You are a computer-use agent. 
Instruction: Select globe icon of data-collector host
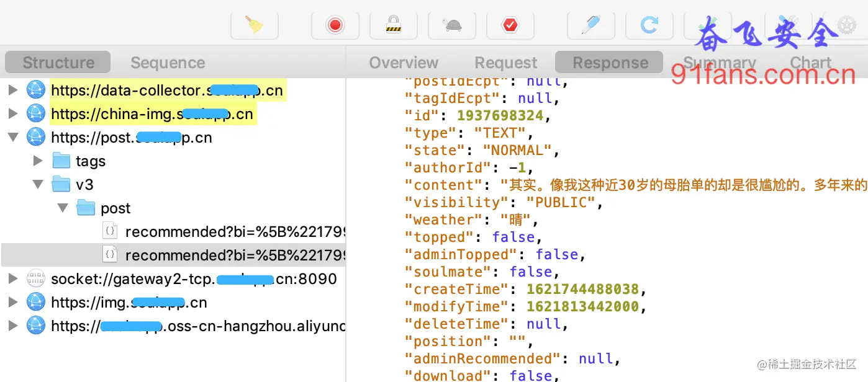click(36, 91)
